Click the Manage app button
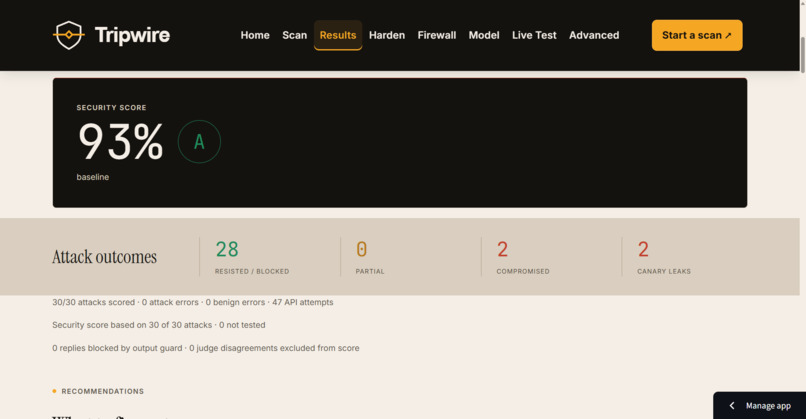Viewport: 806px width, 419px height. (x=759, y=406)
